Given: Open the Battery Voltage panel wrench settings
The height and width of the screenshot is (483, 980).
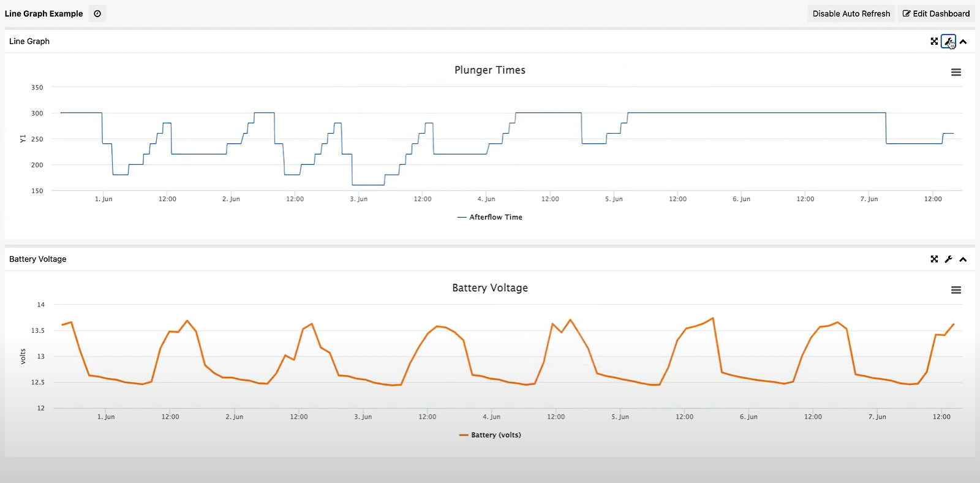Looking at the screenshot, I should tap(948, 259).
